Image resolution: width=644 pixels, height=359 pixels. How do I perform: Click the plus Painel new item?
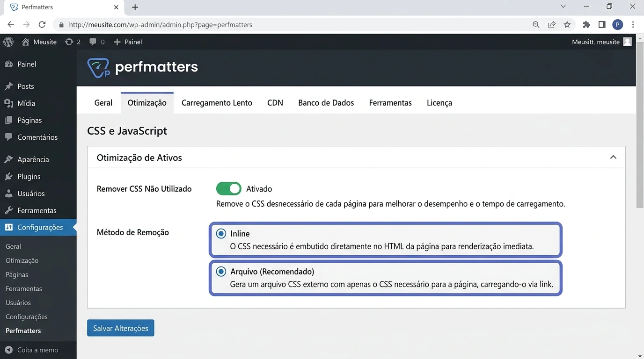coord(128,42)
